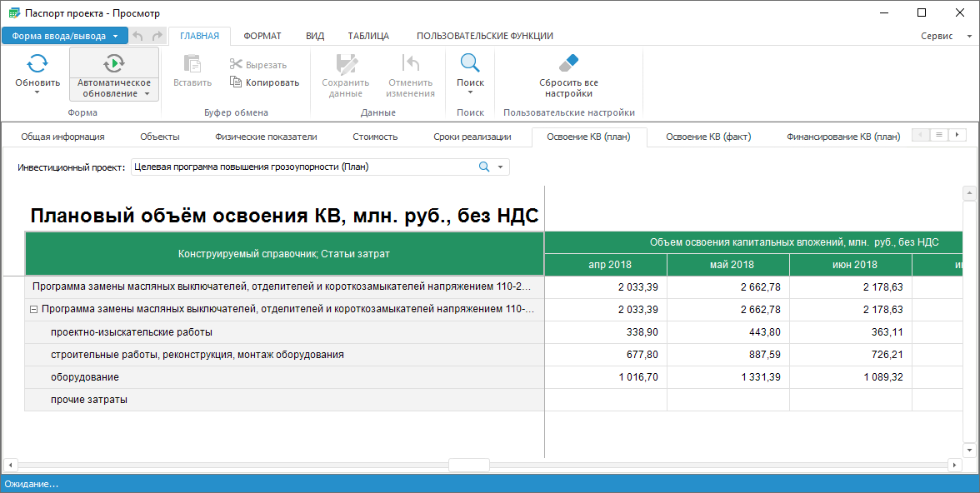Click the Объем освоения капитальных вложений header
Viewport: 980px width, 493px height.
[753, 242]
